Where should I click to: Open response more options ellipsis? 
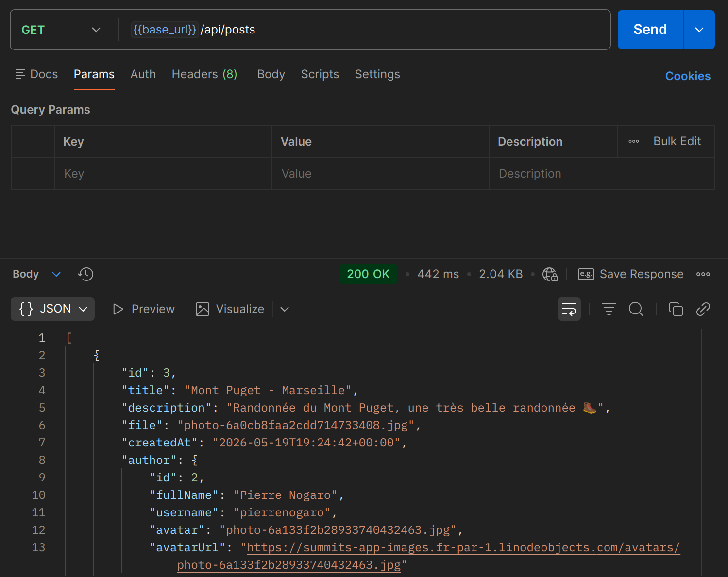pyautogui.click(x=703, y=274)
